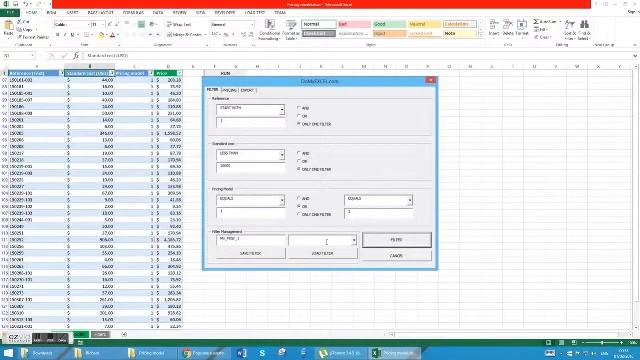
Task: Open the FORMULAS ribbon tab
Action: (133, 13)
